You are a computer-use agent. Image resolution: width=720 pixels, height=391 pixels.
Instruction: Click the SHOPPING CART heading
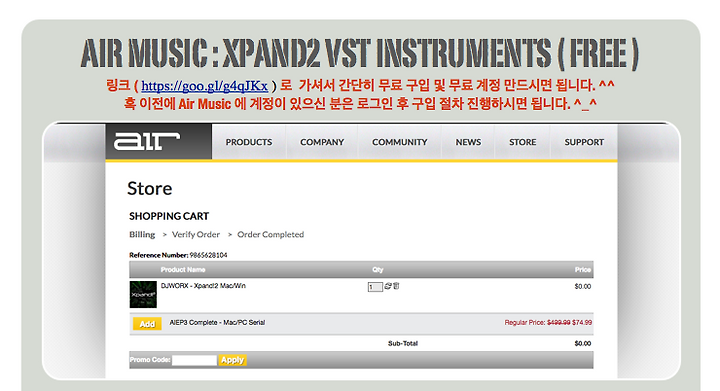169,216
